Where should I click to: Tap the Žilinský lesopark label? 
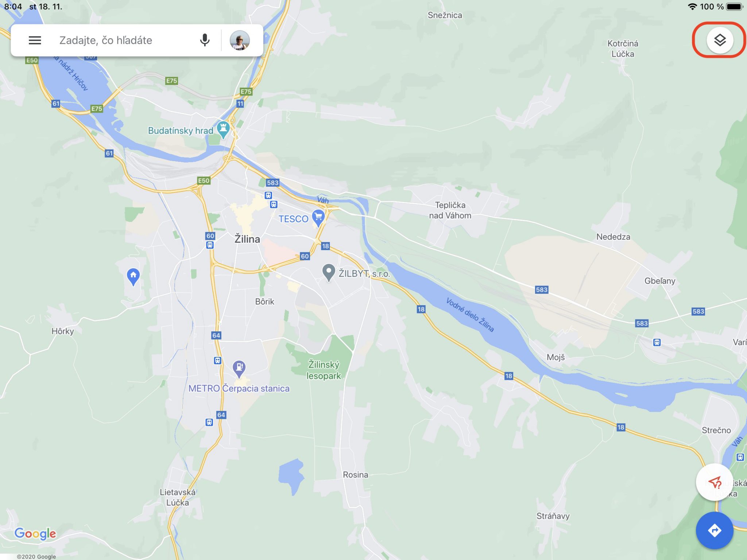[324, 370]
